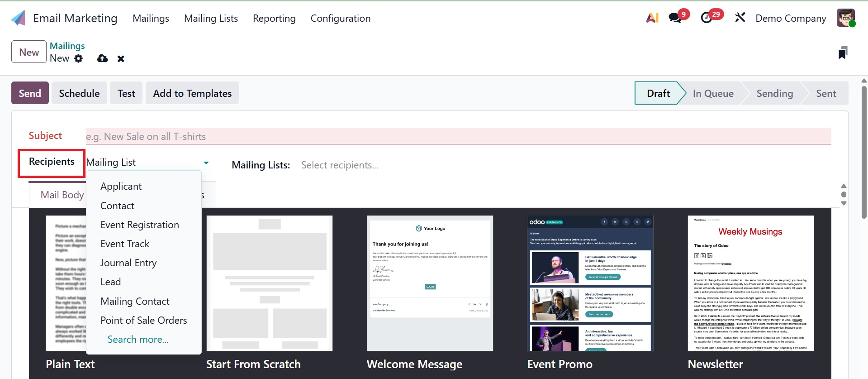The height and width of the screenshot is (379, 868).
Task: Click the Schedule button
Action: [79, 93]
